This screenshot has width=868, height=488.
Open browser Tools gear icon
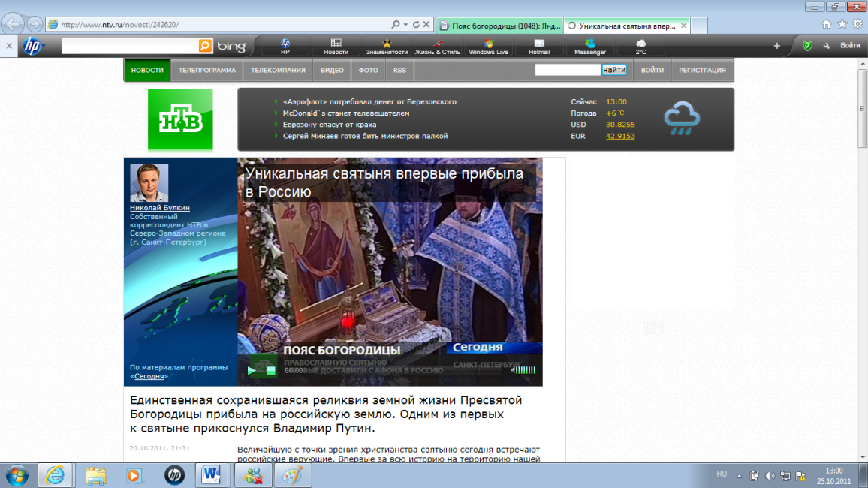click(x=857, y=24)
